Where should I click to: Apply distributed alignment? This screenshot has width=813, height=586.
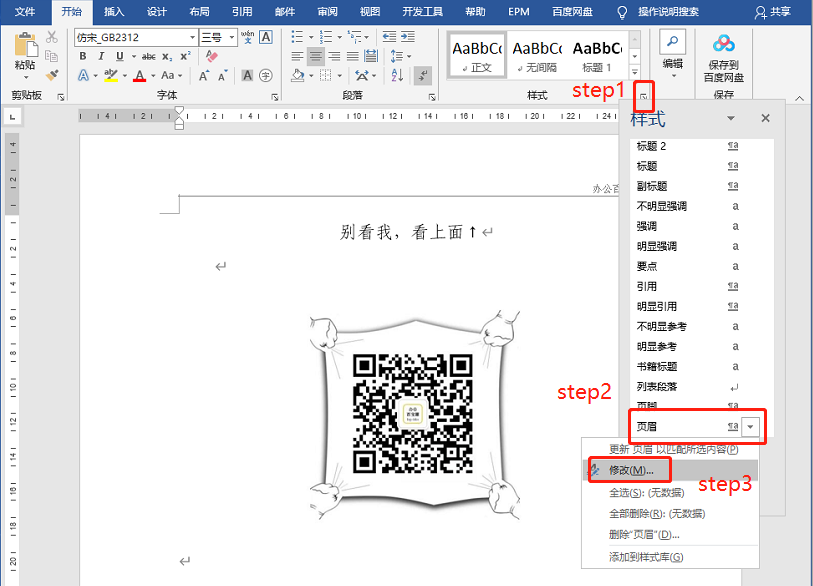tap(371, 57)
